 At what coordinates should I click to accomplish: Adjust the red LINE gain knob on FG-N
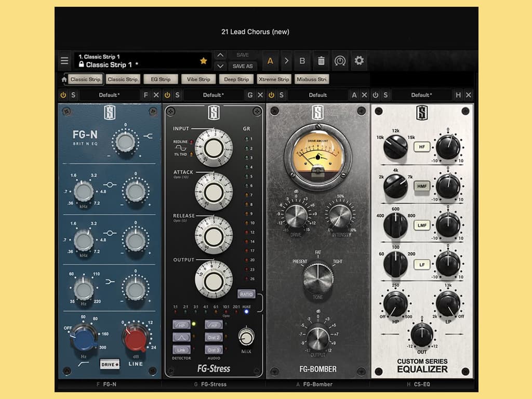135,338
